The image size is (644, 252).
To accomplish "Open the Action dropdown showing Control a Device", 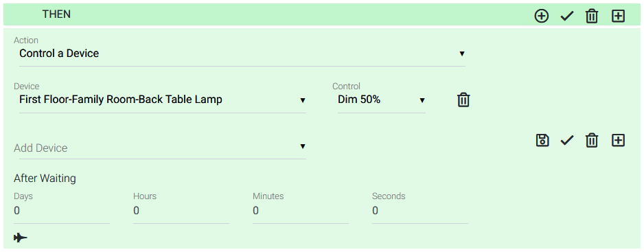I will 242,54.
